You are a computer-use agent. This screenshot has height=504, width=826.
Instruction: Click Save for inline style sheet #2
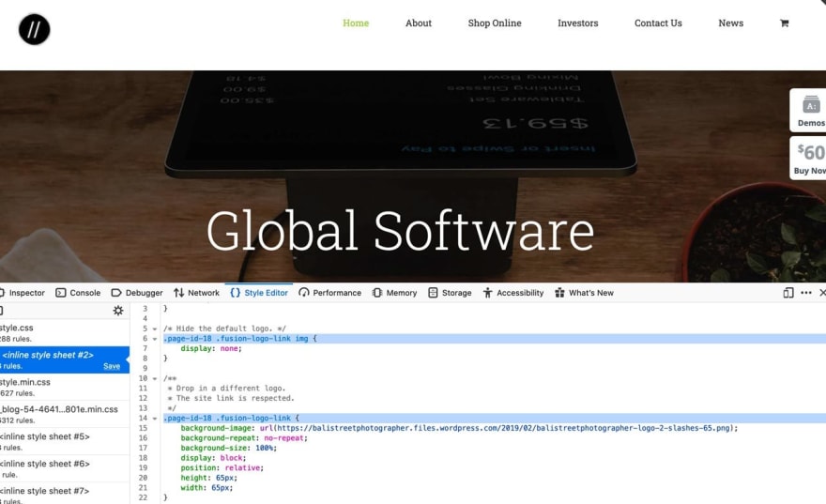tap(112, 366)
